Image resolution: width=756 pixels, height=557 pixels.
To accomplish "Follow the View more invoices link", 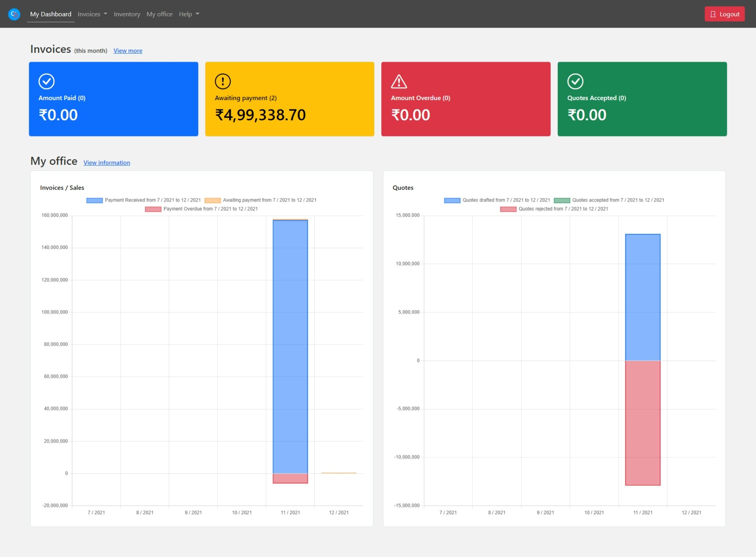I will 128,51.
